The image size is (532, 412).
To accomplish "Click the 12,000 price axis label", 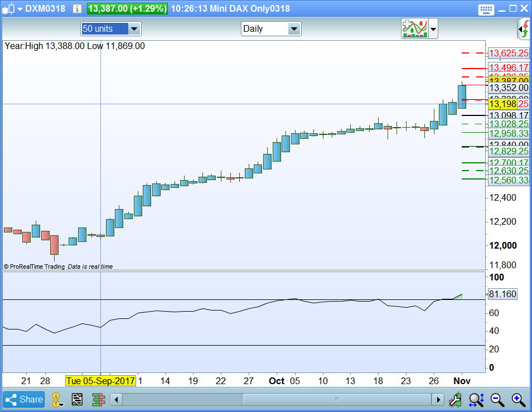I will (x=503, y=245).
